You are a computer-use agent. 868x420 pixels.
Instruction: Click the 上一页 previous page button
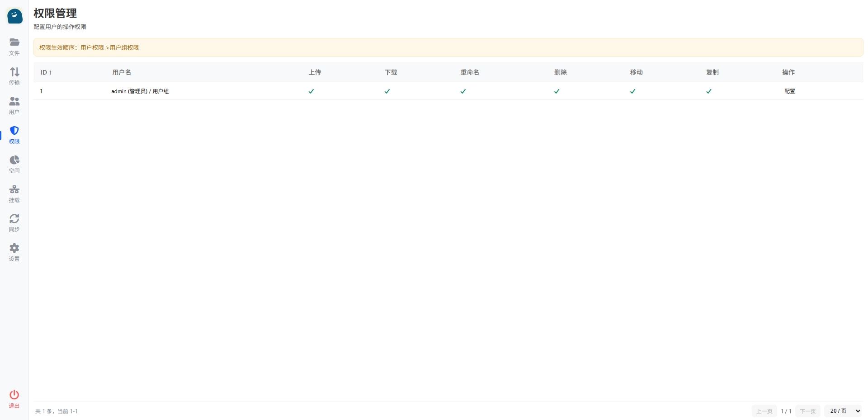(764, 411)
